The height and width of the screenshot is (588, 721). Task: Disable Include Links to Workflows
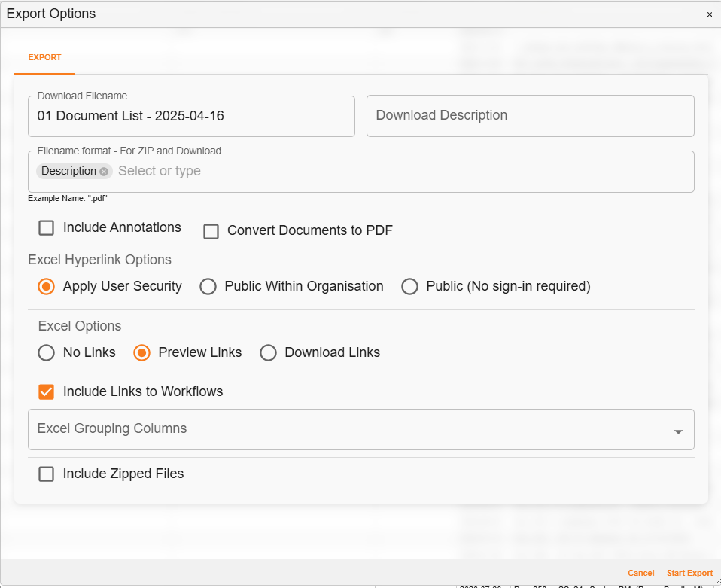pos(46,391)
